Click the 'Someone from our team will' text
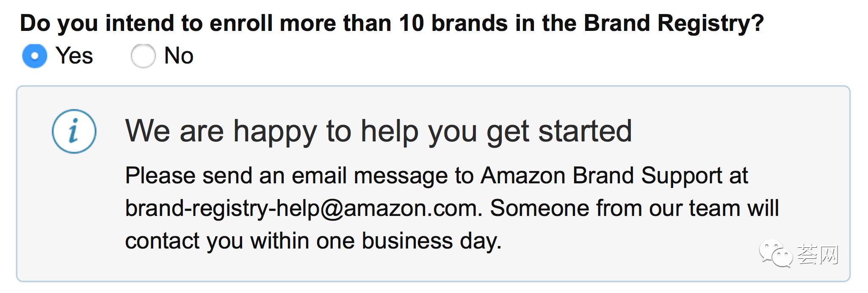Screen dimensions: 868x293 [x=634, y=209]
